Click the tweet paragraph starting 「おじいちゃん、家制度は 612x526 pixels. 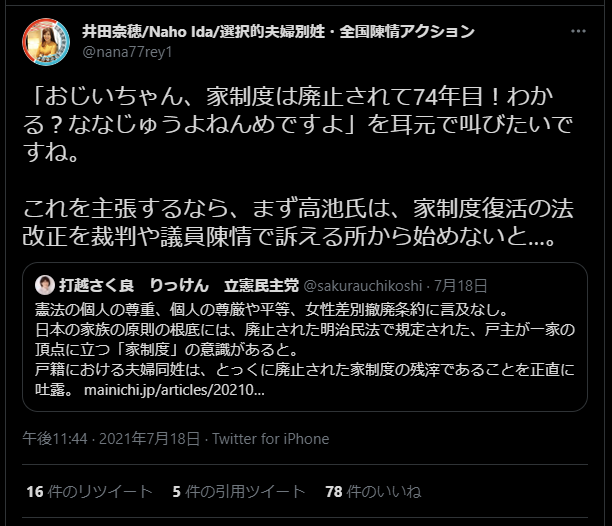(x=297, y=124)
